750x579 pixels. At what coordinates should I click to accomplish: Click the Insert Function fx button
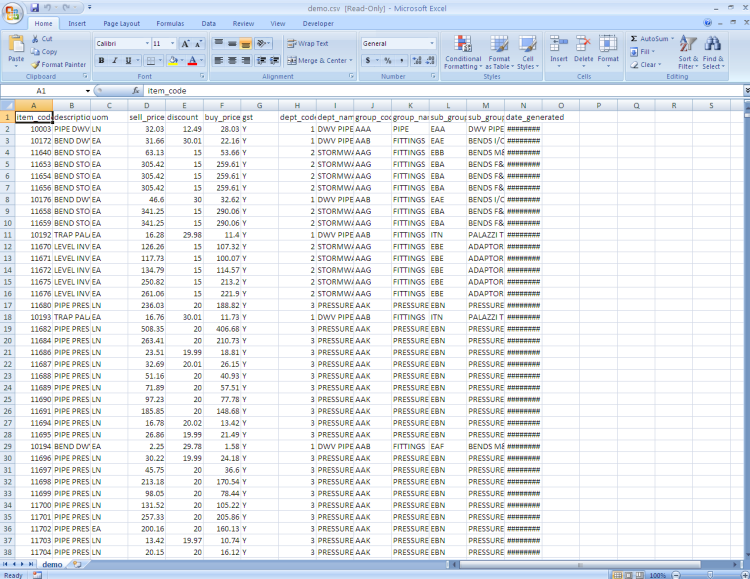pos(136,90)
